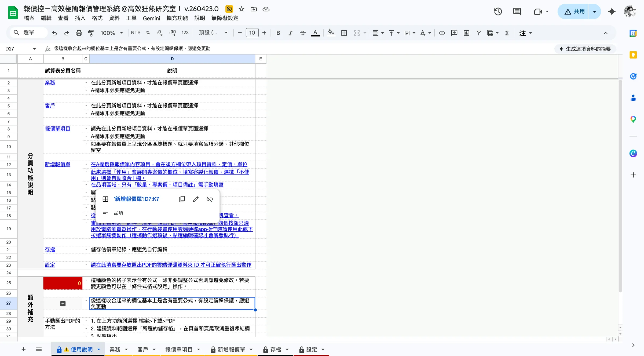This screenshot has height=356, width=644.
Task: Copy link icon in link popup
Action: click(x=182, y=199)
